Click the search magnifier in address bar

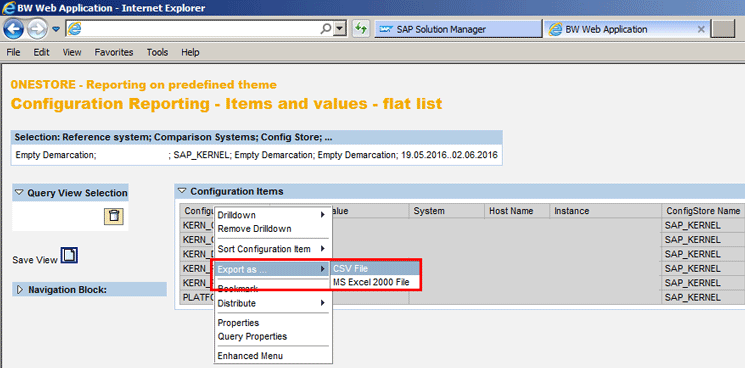coord(325,29)
